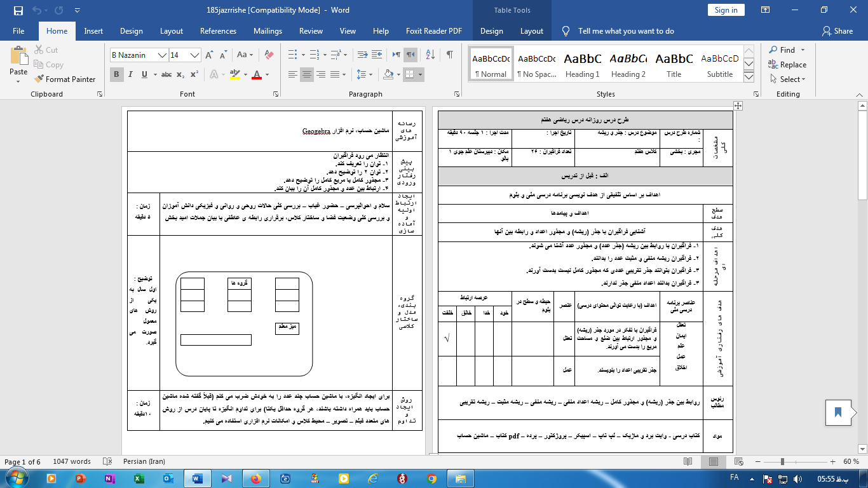
Task: Open Word from the Windows taskbar
Action: [197, 478]
